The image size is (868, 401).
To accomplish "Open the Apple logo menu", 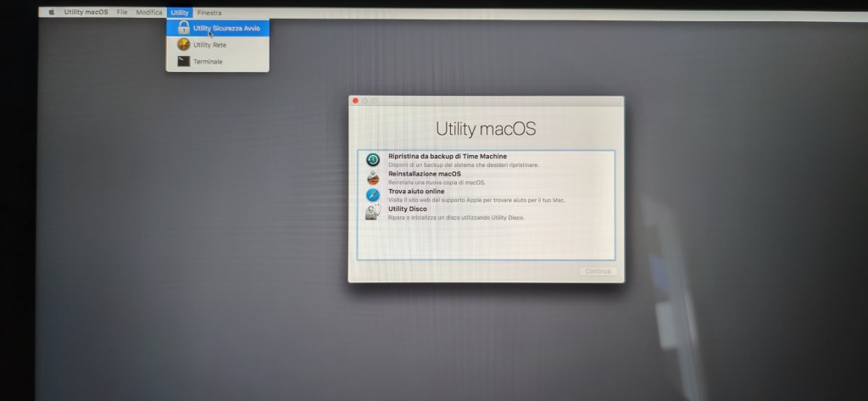I will [52, 12].
